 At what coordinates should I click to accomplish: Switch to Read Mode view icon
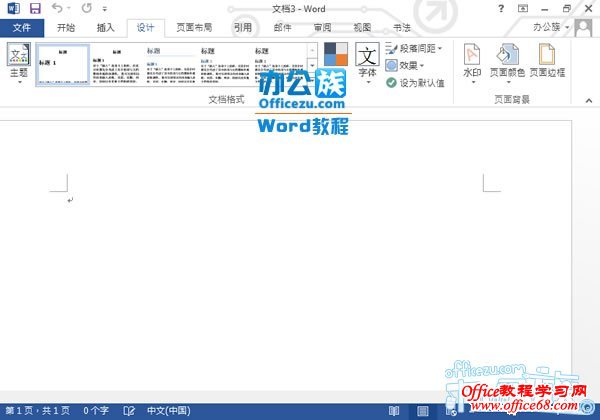394,411
